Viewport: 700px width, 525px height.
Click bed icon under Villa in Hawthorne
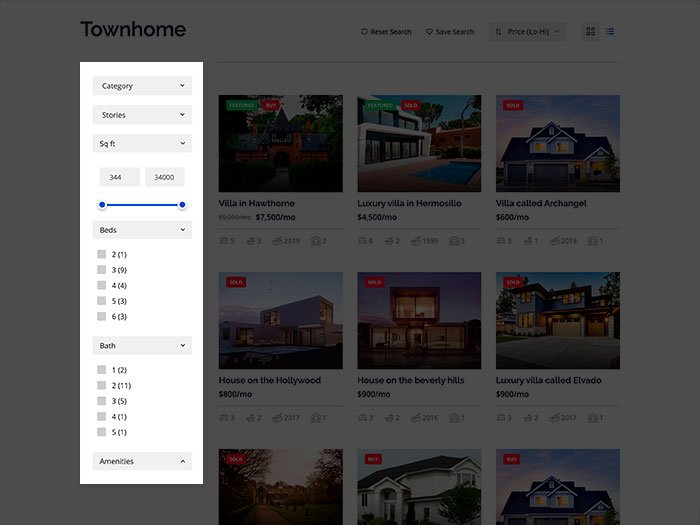pos(224,241)
